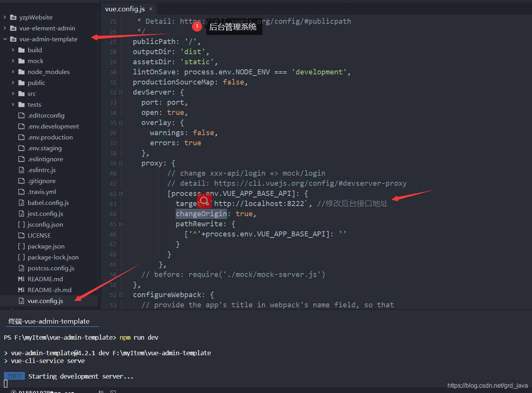532x393 pixels.
Task: Fold the overlay block at line 35
Action: [x=121, y=123]
